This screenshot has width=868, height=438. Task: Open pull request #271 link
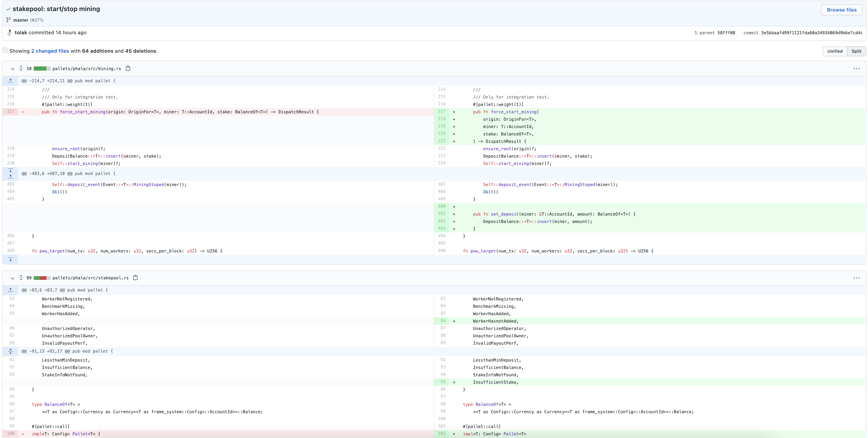coord(37,20)
